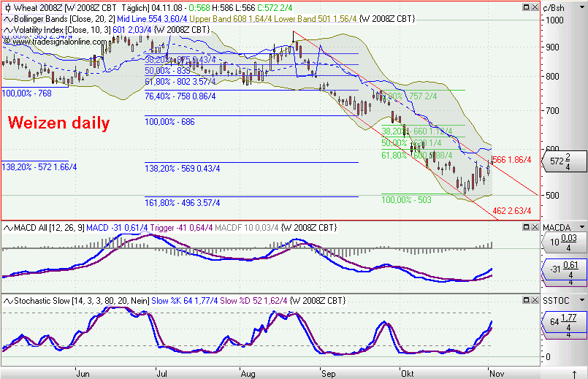
Task: Click the 'c/Bsh' unit label on price axis
Action: [x=554, y=8]
